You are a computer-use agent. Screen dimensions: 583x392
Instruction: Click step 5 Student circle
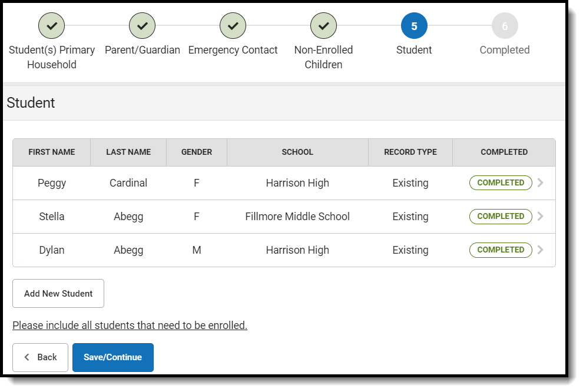tap(414, 26)
